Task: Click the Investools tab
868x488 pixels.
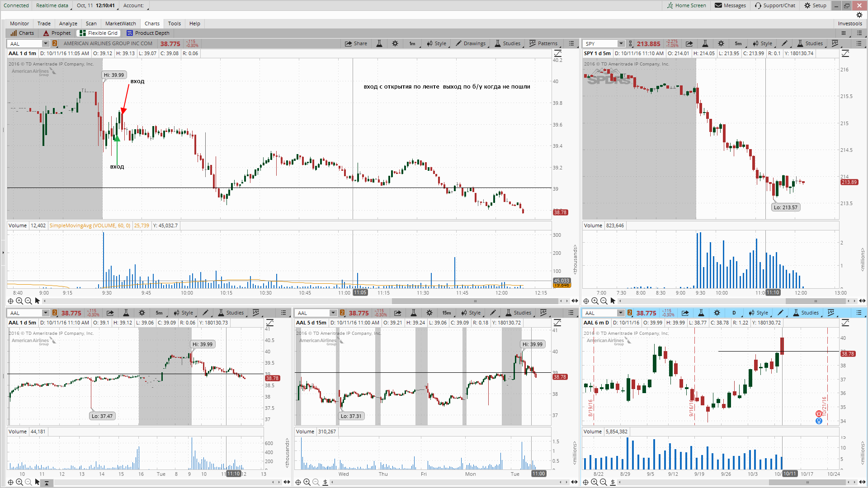Action: pos(850,23)
